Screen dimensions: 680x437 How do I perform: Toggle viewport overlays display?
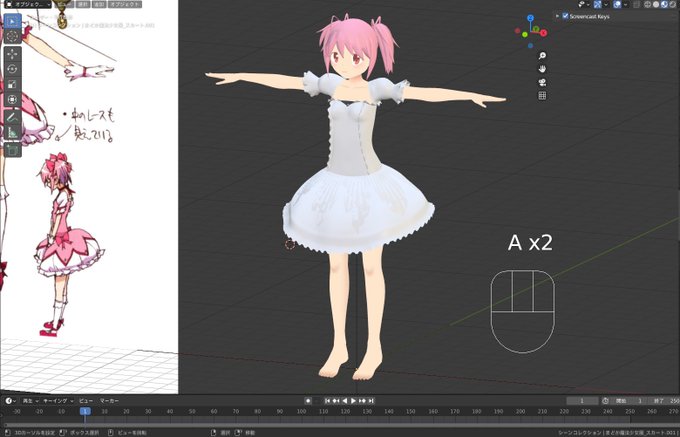pos(617,4)
